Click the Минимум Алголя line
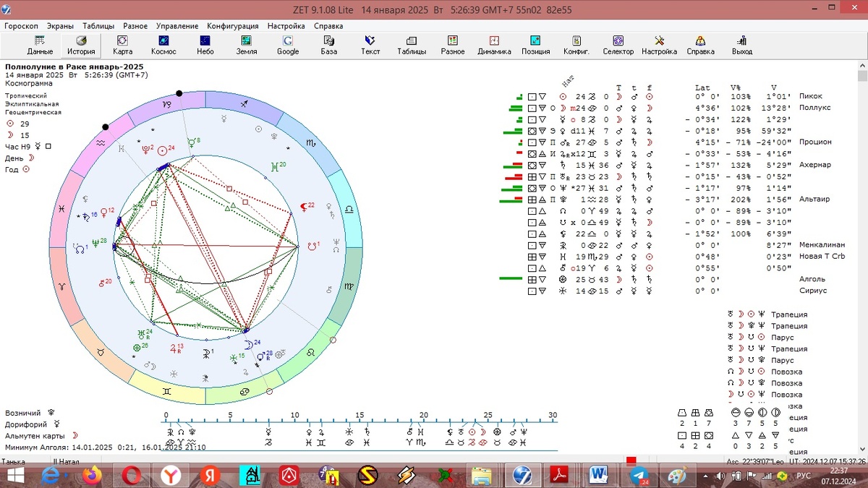Screen dimensions: 868x488 point(105,448)
